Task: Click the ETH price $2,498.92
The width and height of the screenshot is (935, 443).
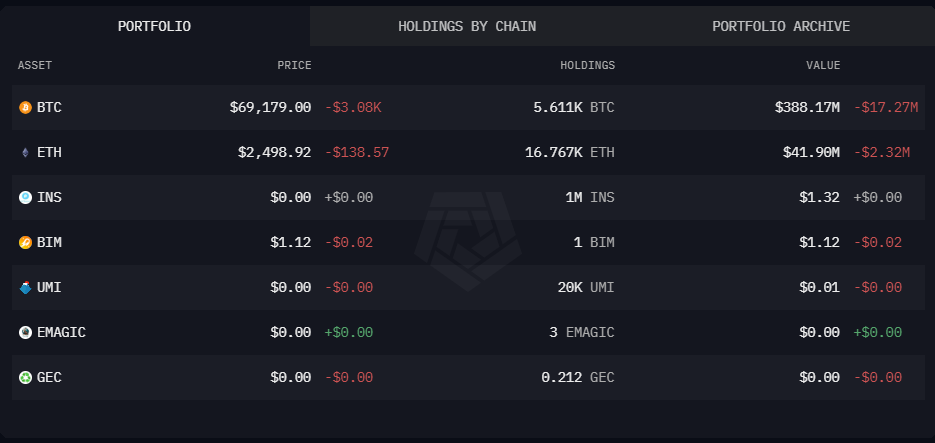Action: point(270,152)
